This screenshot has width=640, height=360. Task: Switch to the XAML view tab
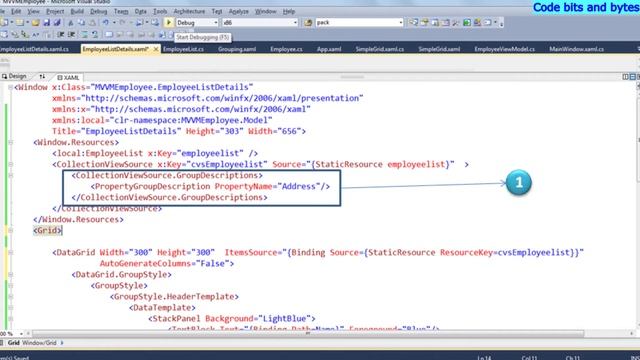click(x=68, y=77)
